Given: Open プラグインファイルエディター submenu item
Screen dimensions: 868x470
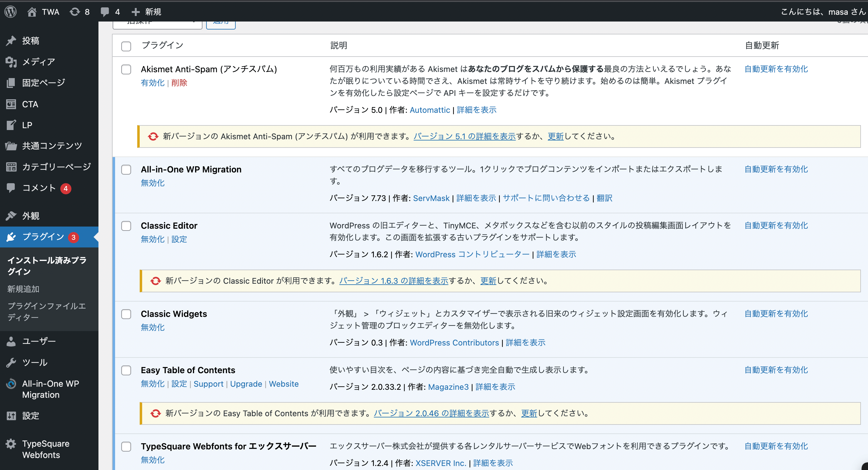Looking at the screenshot, I should tap(46, 311).
